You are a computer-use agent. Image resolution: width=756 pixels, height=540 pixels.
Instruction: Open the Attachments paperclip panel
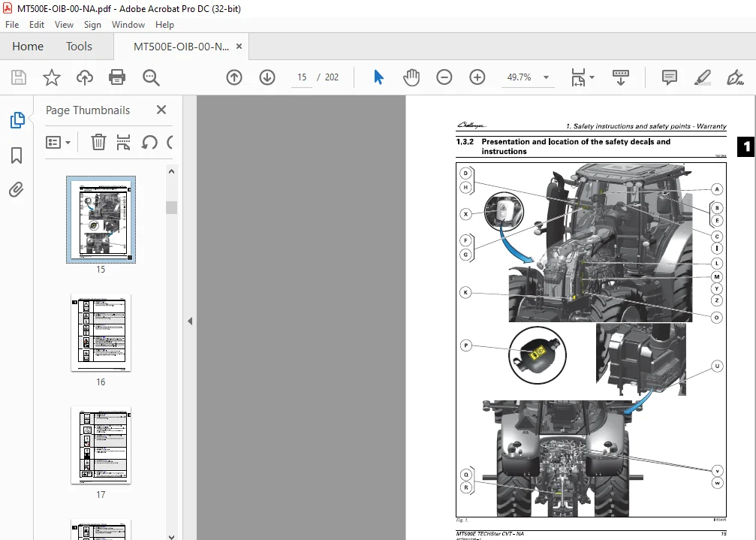16,189
